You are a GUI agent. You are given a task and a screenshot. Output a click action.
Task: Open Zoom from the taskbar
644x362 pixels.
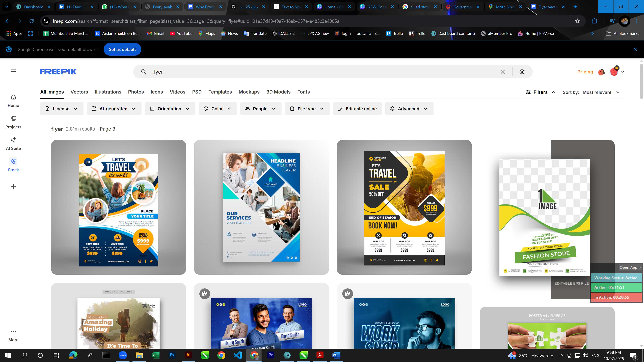tap(123, 355)
